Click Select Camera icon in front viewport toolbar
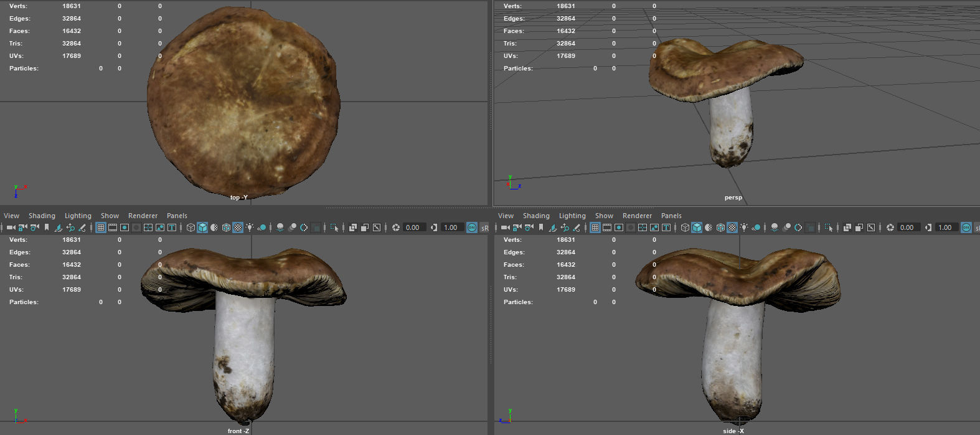This screenshot has height=435, width=980. point(11,227)
